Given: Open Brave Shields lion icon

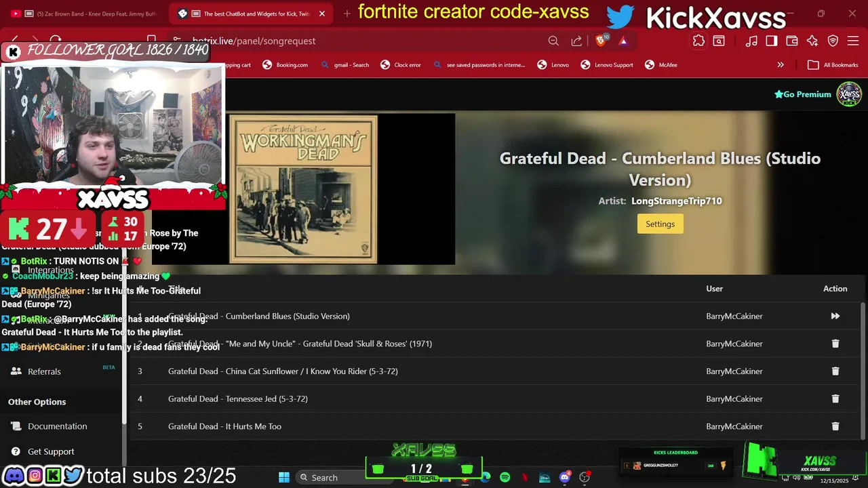Looking at the screenshot, I should [x=601, y=41].
